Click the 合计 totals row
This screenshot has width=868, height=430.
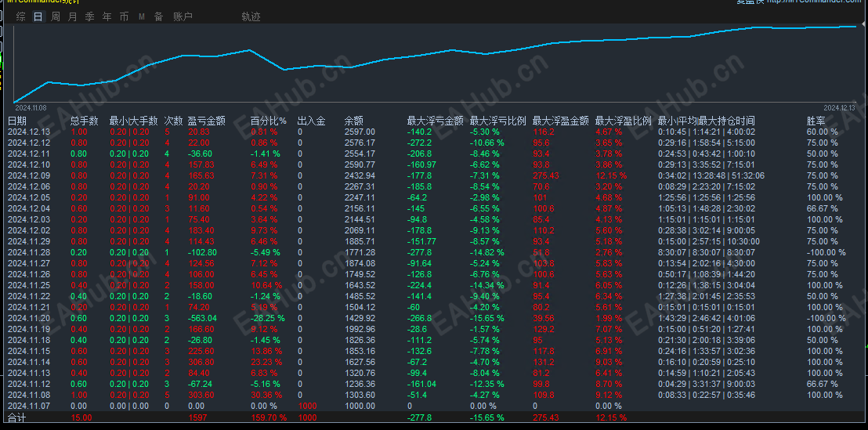[x=434, y=417]
